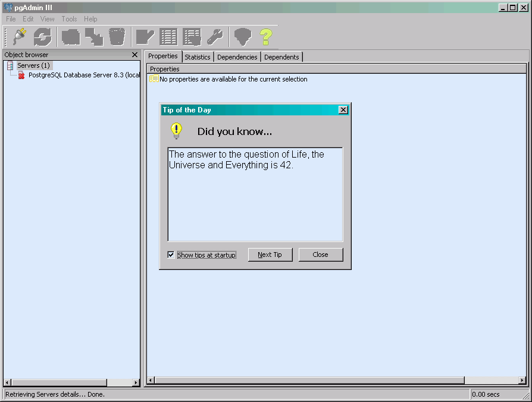Open the Tools menu
This screenshot has width=532, height=402.
(69, 19)
